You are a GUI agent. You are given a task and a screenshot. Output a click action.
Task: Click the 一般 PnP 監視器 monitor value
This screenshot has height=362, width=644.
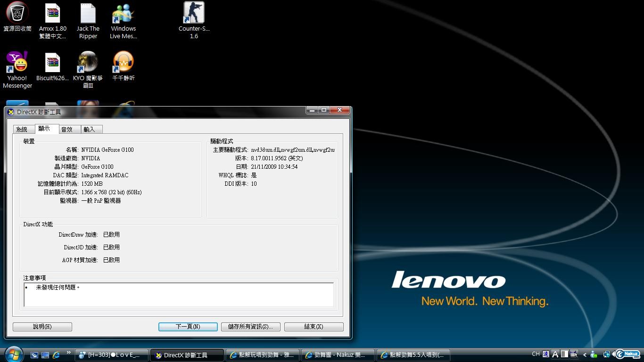click(x=101, y=201)
